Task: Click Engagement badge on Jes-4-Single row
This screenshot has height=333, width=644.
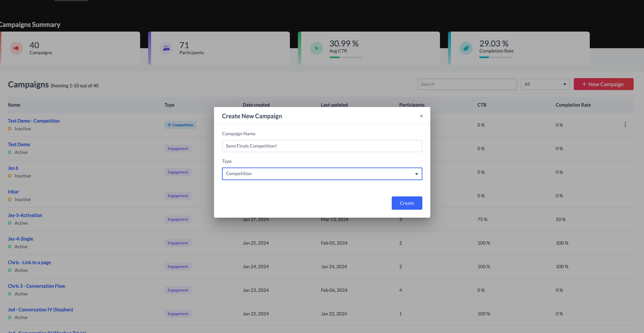Action: pyautogui.click(x=178, y=243)
